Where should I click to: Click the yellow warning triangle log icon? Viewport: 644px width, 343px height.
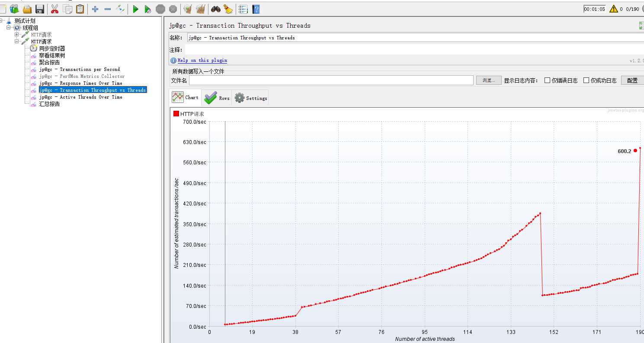click(613, 9)
